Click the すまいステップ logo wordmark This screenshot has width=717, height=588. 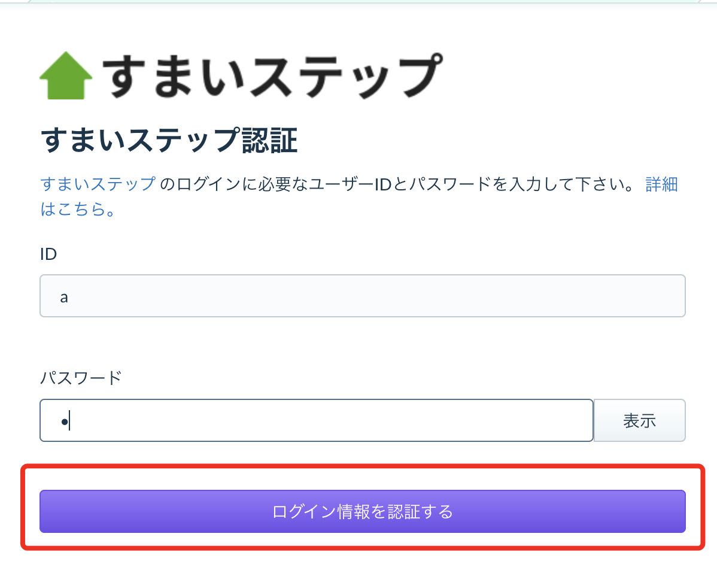point(272,75)
